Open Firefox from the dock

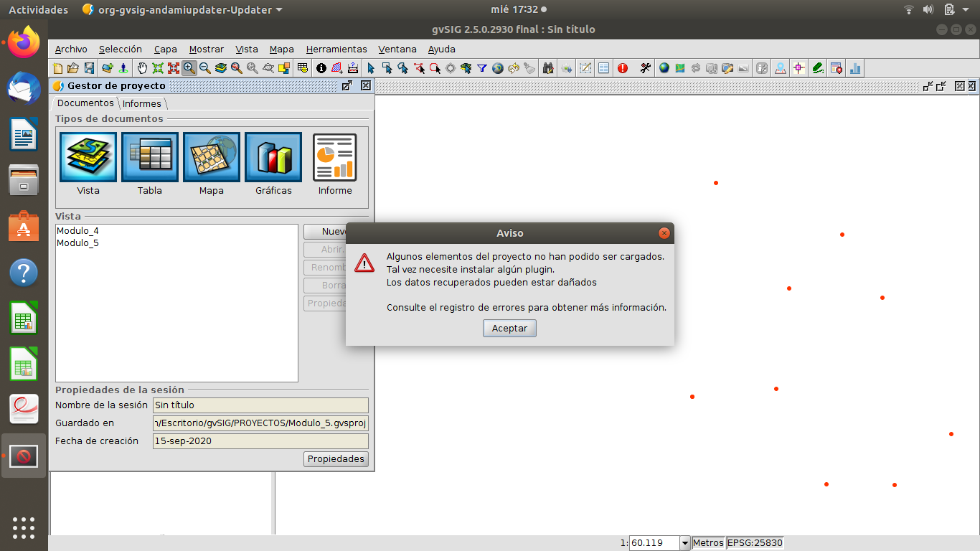coord(24,42)
